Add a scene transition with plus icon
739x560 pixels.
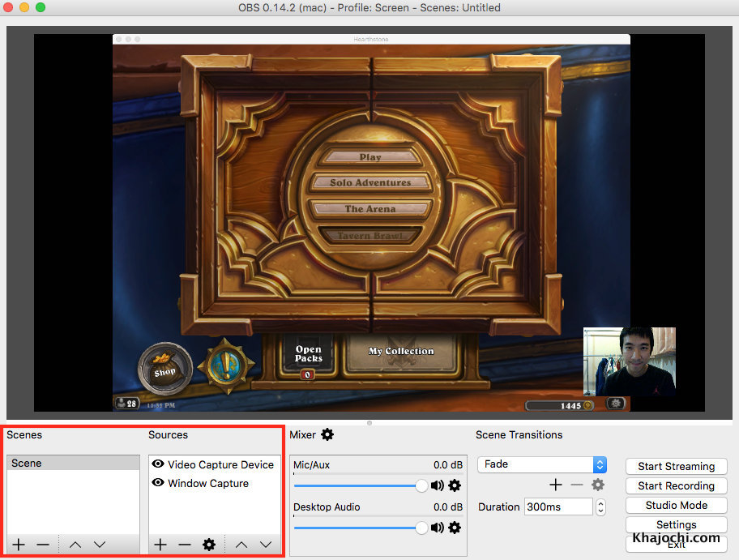click(x=556, y=484)
